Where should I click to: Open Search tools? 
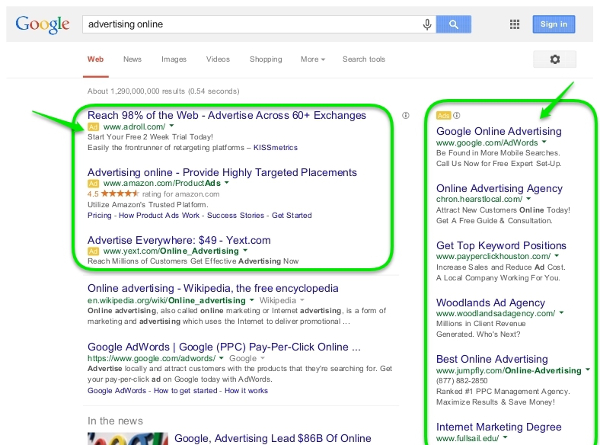(x=364, y=59)
